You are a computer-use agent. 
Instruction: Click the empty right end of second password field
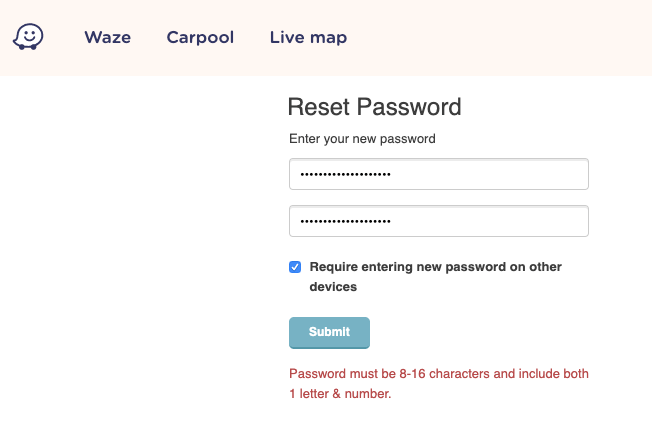tap(540, 221)
